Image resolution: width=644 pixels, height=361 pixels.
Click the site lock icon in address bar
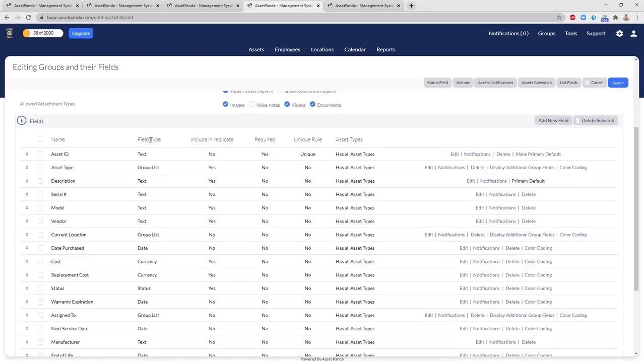pos(41,17)
